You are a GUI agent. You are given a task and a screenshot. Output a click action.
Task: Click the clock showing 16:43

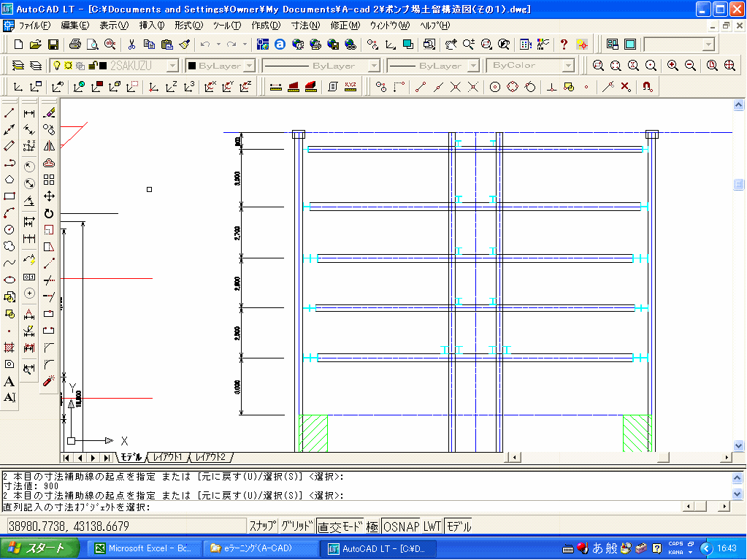click(727, 548)
